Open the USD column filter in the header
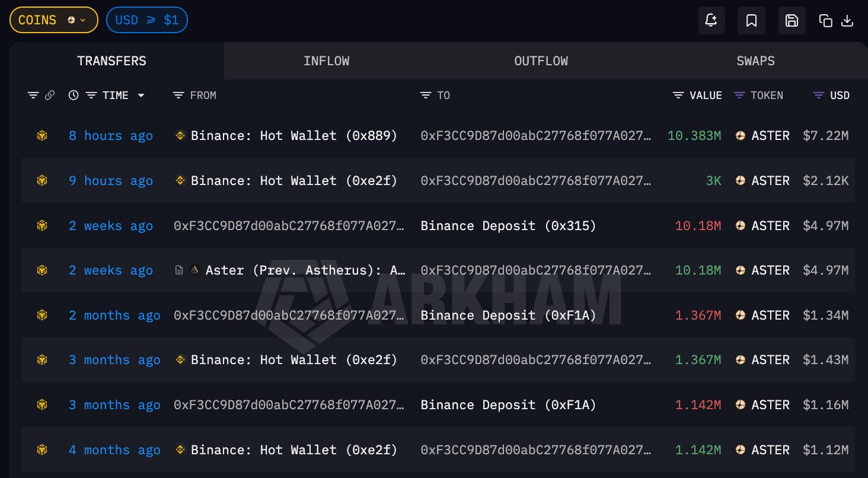868x478 pixels. (818, 95)
